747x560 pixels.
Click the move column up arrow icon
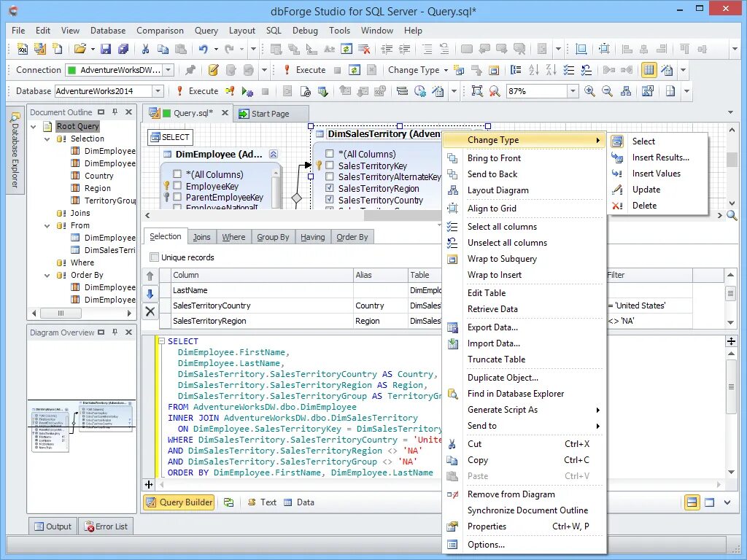[x=150, y=276]
